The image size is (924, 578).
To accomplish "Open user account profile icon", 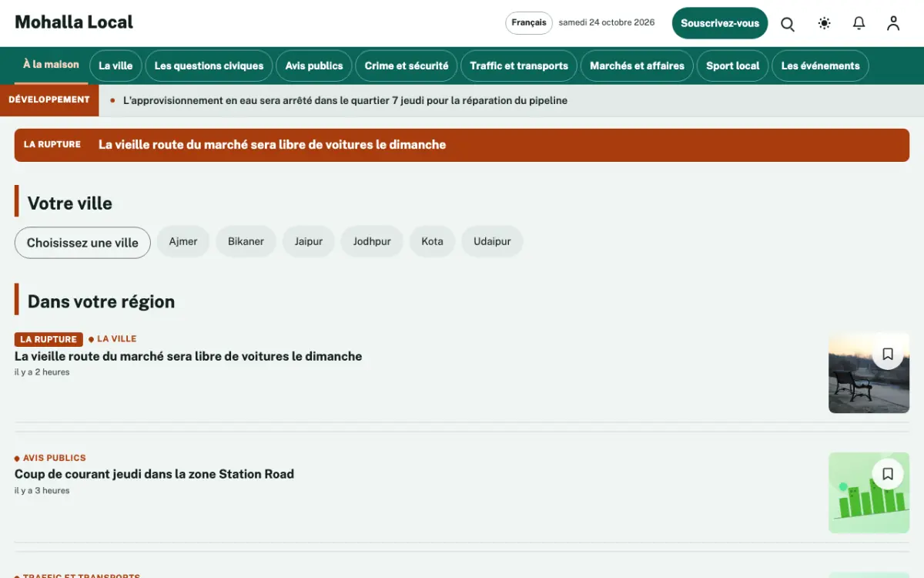I will point(893,24).
